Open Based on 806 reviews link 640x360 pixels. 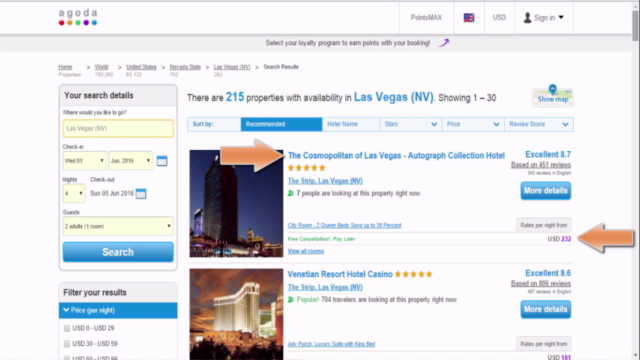click(541, 284)
